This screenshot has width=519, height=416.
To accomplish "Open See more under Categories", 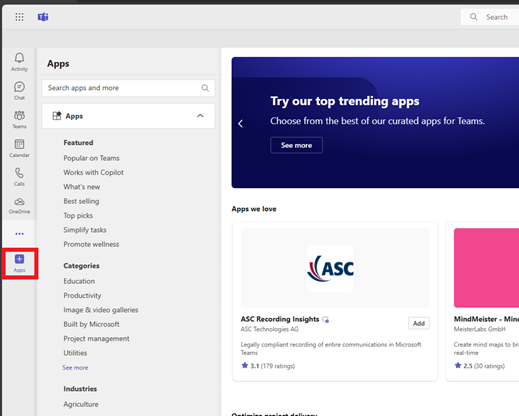I will pyautogui.click(x=75, y=368).
